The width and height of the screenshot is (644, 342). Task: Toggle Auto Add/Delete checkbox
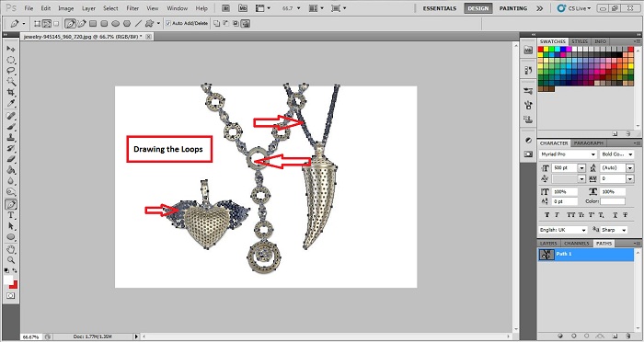click(168, 23)
